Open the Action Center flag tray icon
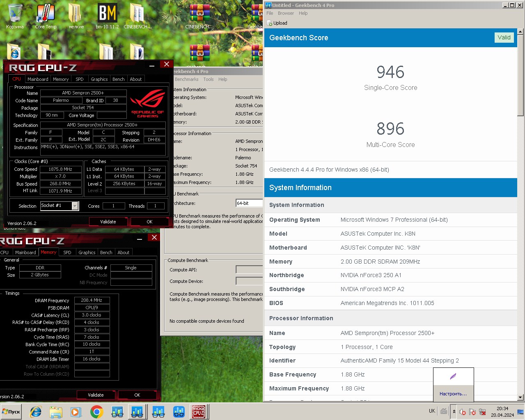 tap(472, 411)
